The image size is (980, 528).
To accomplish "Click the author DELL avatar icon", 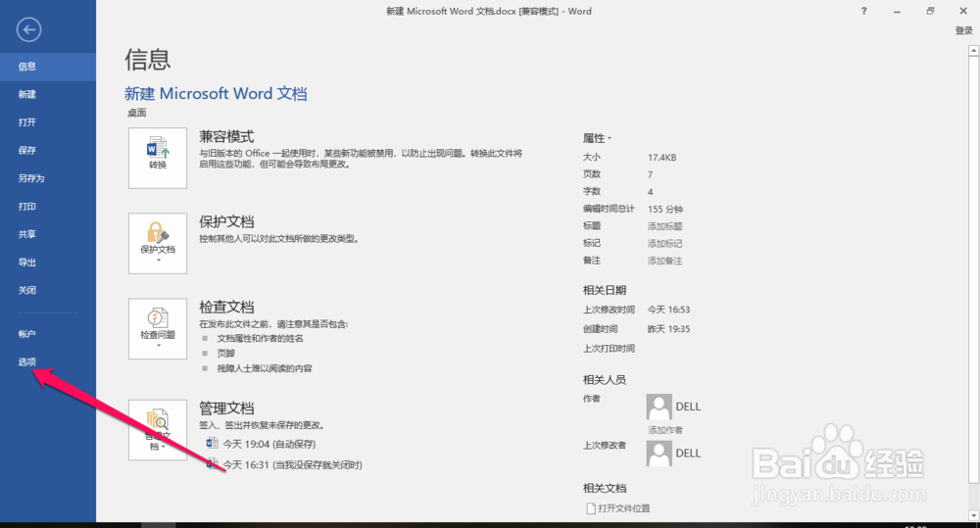I will click(659, 407).
